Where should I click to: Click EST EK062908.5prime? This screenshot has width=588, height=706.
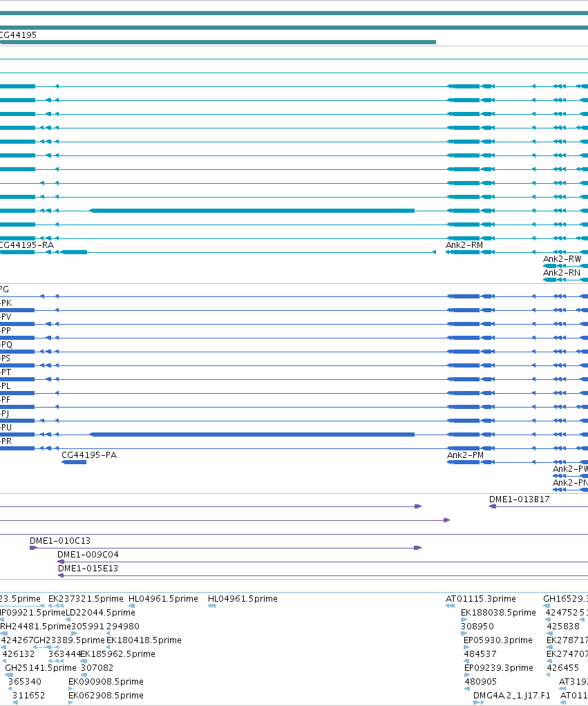tap(106, 695)
